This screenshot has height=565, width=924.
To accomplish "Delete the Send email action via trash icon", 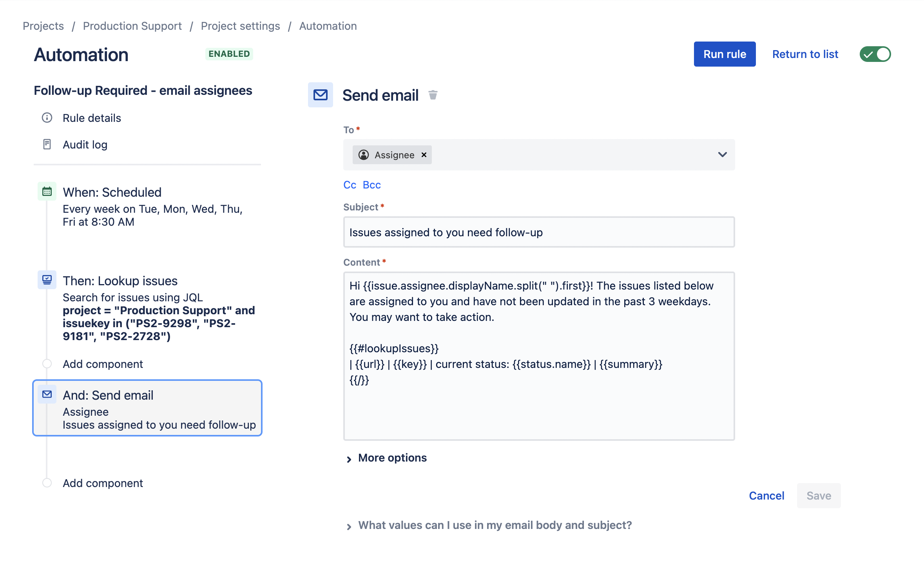I will click(x=433, y=95).
